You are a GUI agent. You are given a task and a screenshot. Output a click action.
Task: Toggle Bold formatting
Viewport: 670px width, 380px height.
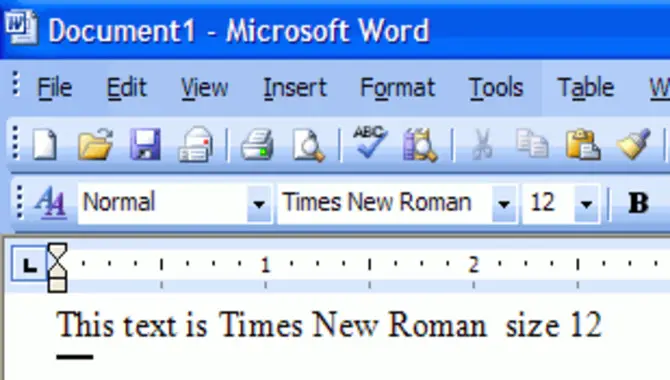(638, 203)
